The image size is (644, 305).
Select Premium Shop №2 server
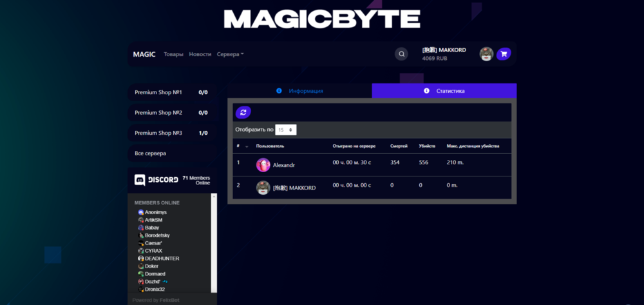coord(172,113)
